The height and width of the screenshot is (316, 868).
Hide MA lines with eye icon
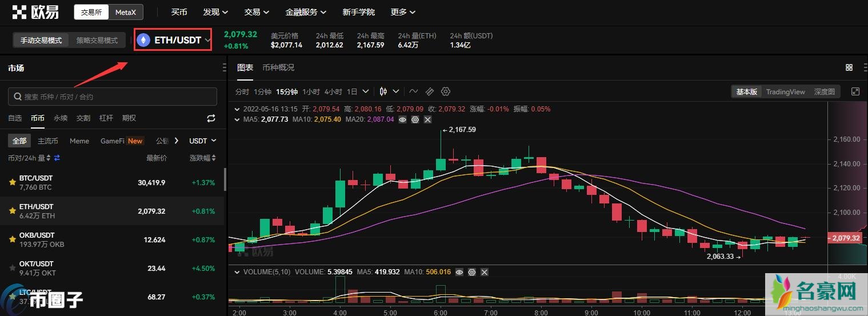(402, 119)
